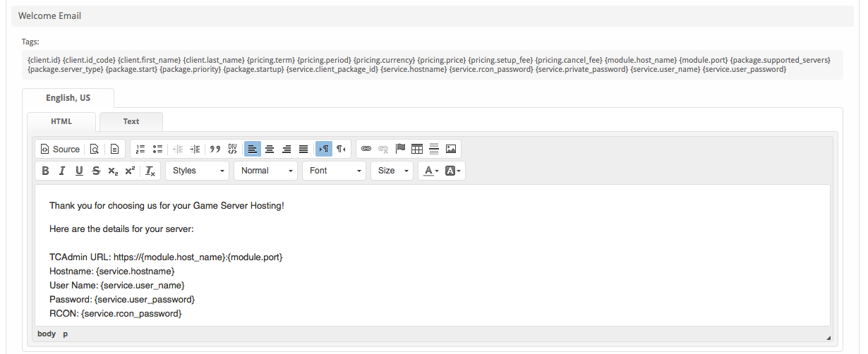Click the body element path link
The height and width of the screenshot is (354, 868).
[x=47, y=334]
